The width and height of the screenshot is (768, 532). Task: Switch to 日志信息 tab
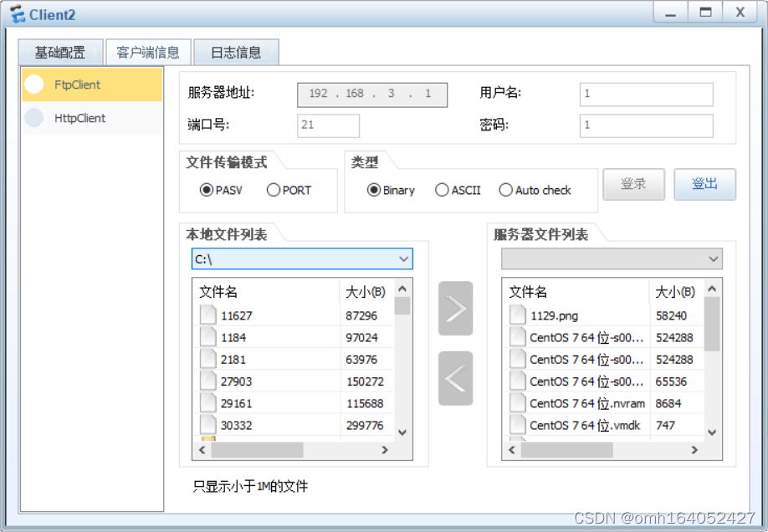(236, 53)
